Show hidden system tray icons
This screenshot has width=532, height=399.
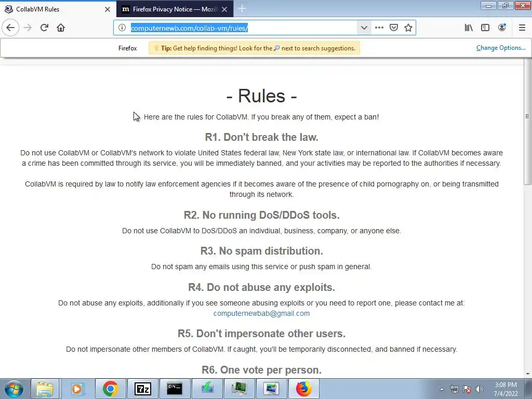pyautogui.click(x=442, y=389)
